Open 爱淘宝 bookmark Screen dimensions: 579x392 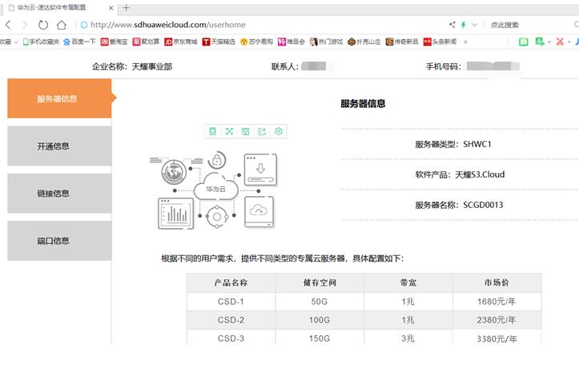114,42
